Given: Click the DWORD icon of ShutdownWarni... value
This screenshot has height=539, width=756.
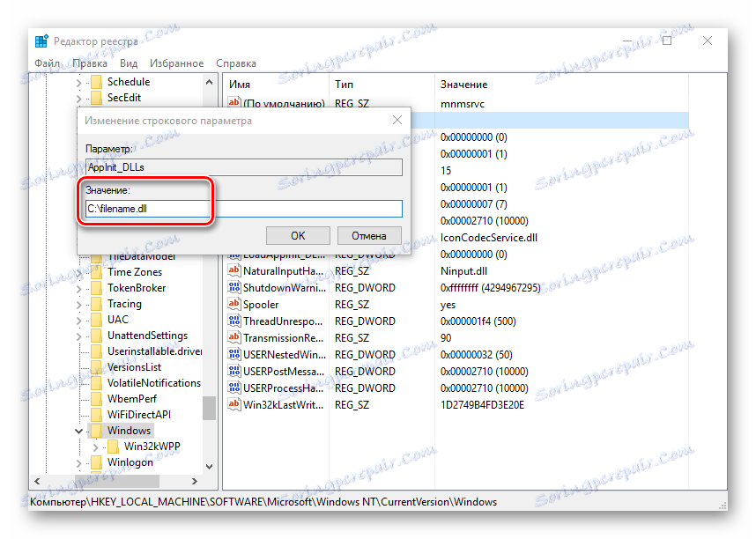Looking at the screenshot, I should (233, 287).
